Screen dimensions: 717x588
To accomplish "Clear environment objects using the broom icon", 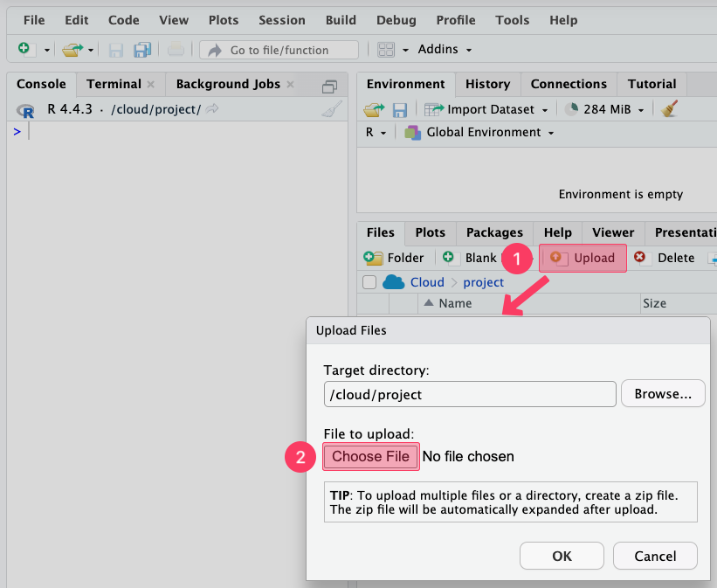I will click(670, 109).
